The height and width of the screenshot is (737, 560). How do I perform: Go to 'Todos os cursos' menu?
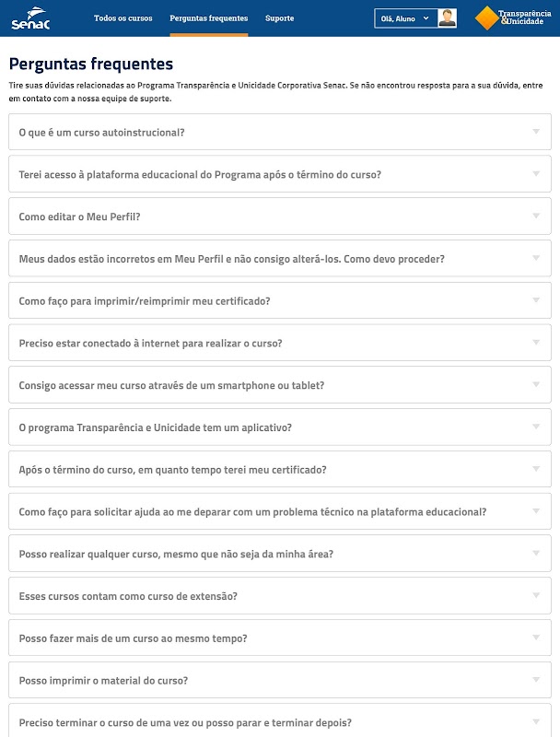(x=123, y=18)
